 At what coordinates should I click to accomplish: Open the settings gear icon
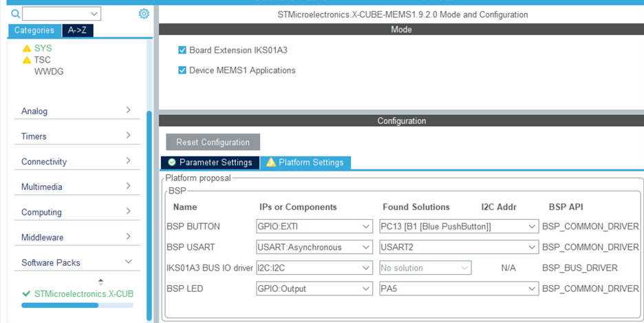(144, 14)
